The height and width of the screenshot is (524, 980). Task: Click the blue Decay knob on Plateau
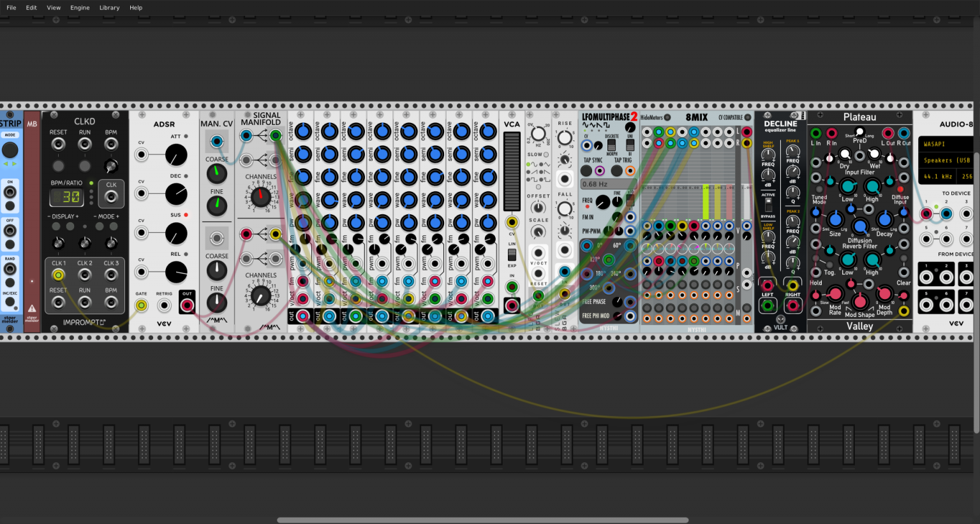click(884, 221)
